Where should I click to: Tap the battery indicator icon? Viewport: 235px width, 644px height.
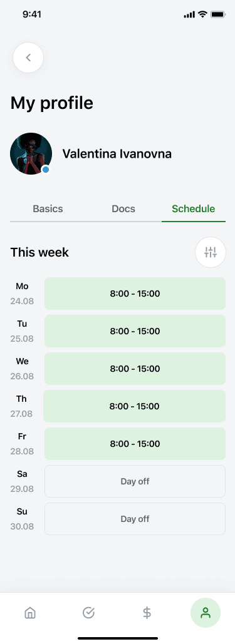217,14
